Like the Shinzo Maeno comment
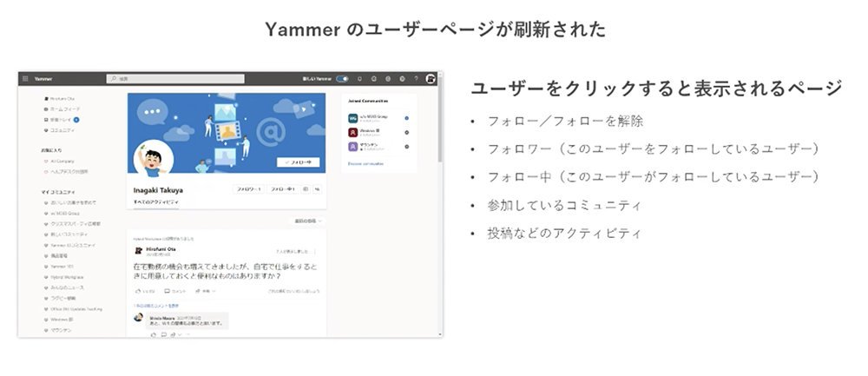Image resolution: width=868 pixels, height=376 pixels. (154, 334)
